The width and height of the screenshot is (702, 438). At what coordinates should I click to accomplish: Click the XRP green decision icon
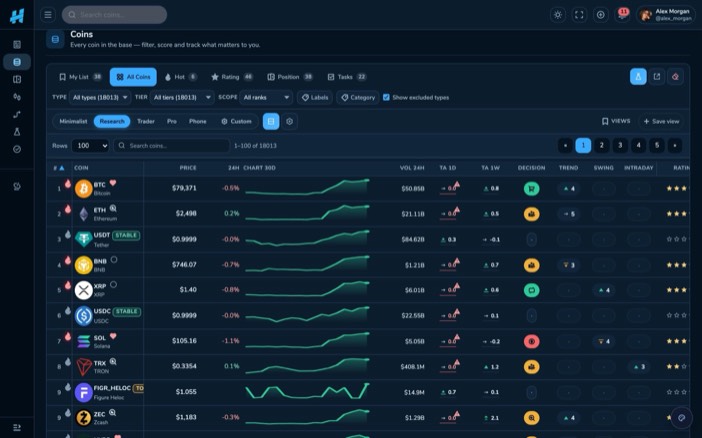(x=531, y=290)
